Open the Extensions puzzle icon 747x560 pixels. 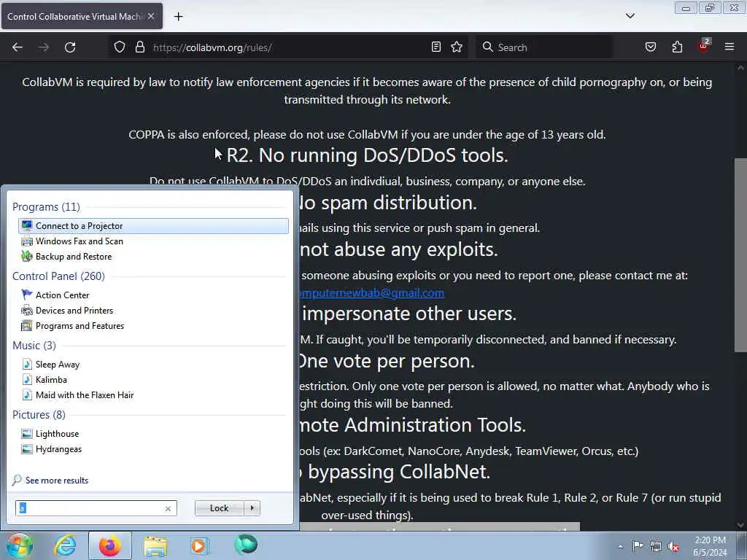point(677,47)
